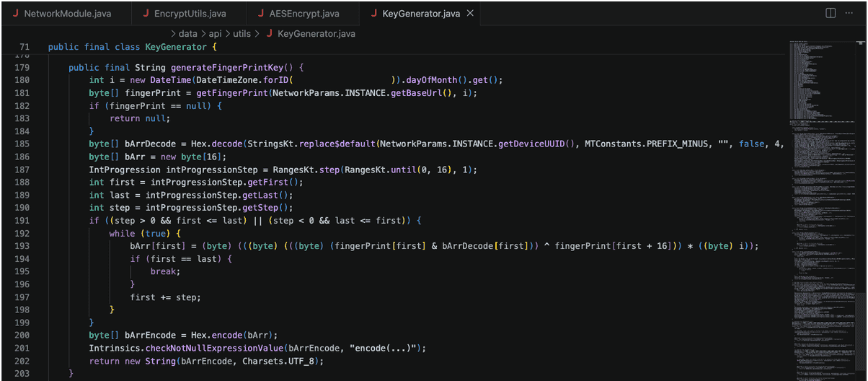Click the sticky 'public final class KeyGenerator' header line
868x381 pixels.
coord(132,47)
